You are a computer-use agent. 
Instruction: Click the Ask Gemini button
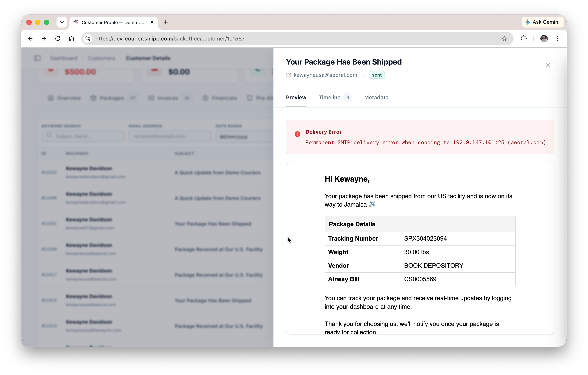coord(542,22)
